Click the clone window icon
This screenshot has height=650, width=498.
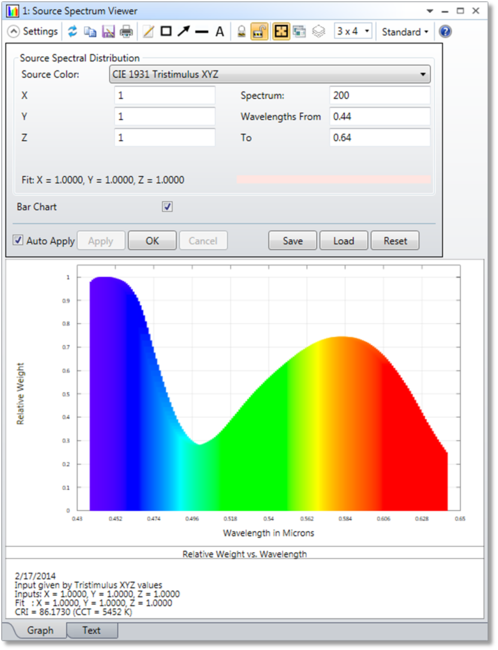(299, 32)
